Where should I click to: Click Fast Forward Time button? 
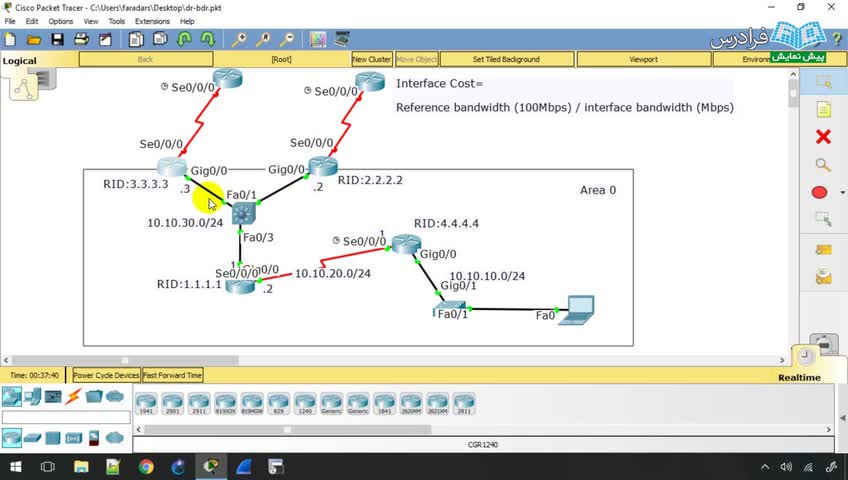(173, 375)
